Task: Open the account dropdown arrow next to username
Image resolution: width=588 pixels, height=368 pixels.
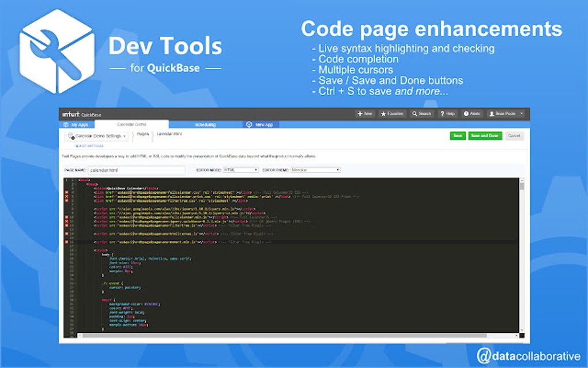Action: tap(521, 114)
